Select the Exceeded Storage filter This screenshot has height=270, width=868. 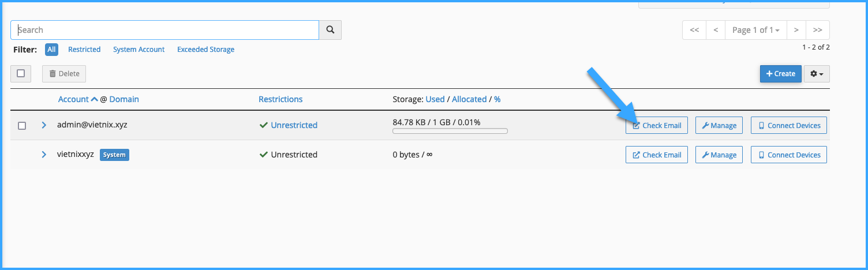tap(205, 50)
